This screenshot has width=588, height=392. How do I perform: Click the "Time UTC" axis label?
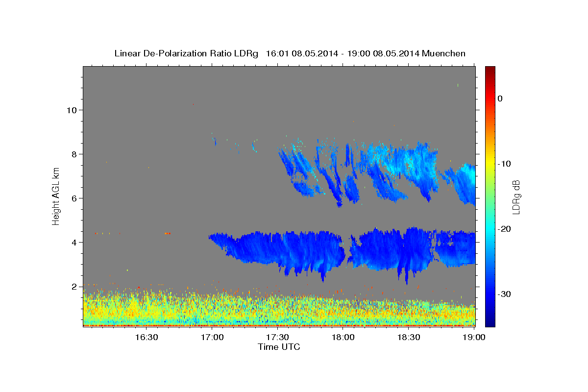(x=279, y=347)
